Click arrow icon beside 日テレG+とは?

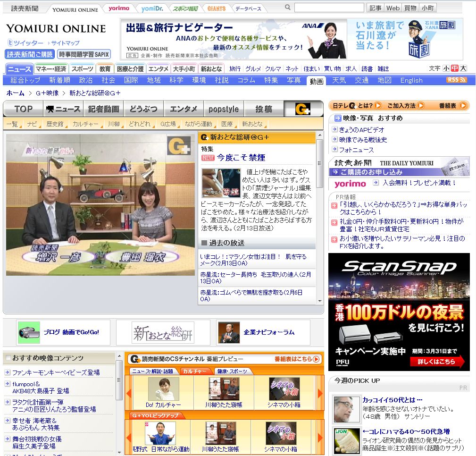point(378,106)
